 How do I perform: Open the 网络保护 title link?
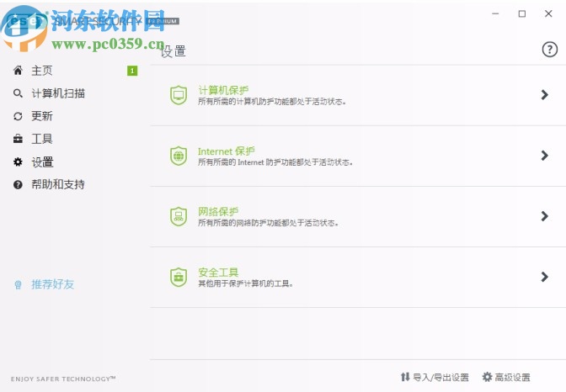coord(218,211)
